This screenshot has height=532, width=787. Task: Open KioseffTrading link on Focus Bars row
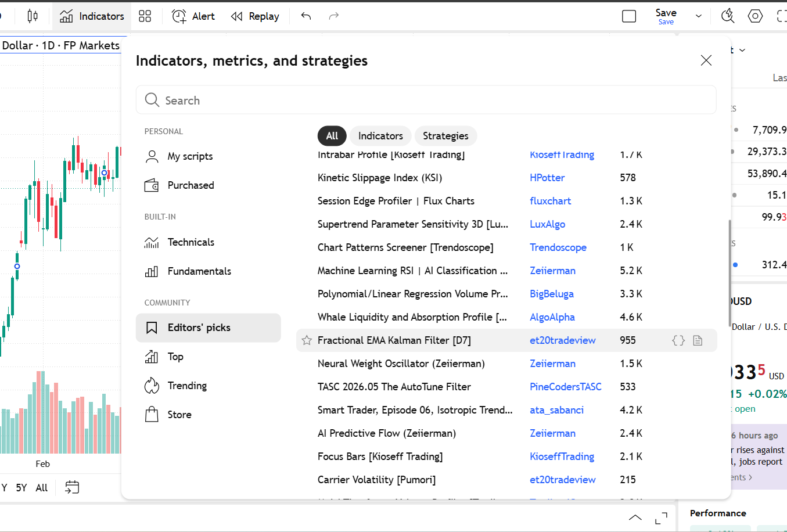tap(562, 456)
